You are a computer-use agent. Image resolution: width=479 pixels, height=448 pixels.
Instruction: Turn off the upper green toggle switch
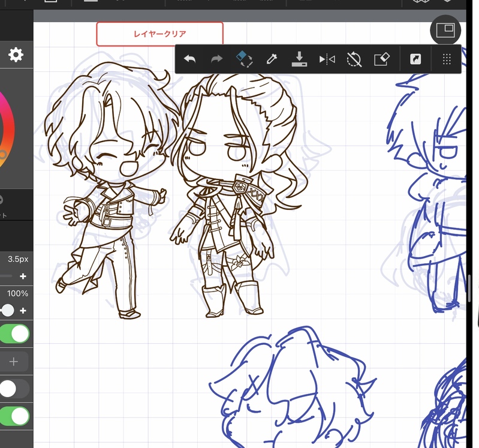(x=14, y=333)
